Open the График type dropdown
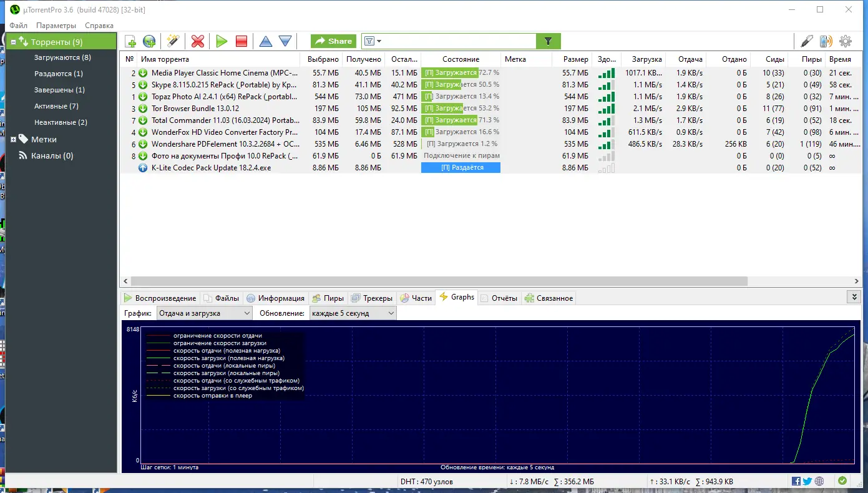 pos(204,313)
